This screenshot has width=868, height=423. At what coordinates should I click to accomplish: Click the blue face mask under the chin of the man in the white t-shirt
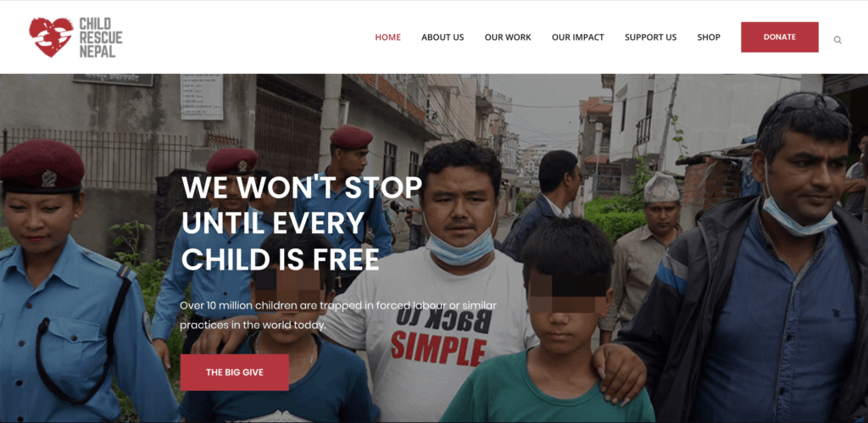coord(460,248)
